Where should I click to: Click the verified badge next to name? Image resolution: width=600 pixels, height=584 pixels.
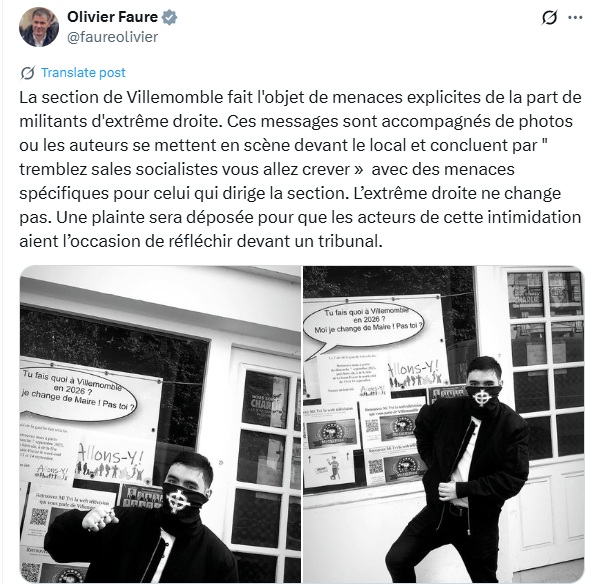click(169, 17)
